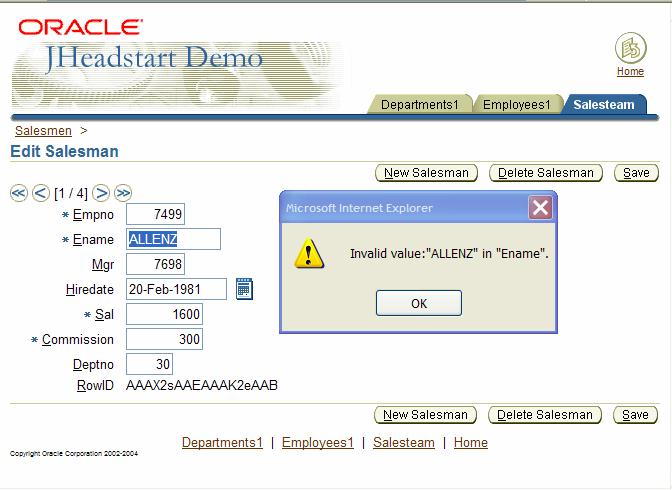Switch to the Departments1 tab
The image size is (672, 490).
(x=419, y=104)
